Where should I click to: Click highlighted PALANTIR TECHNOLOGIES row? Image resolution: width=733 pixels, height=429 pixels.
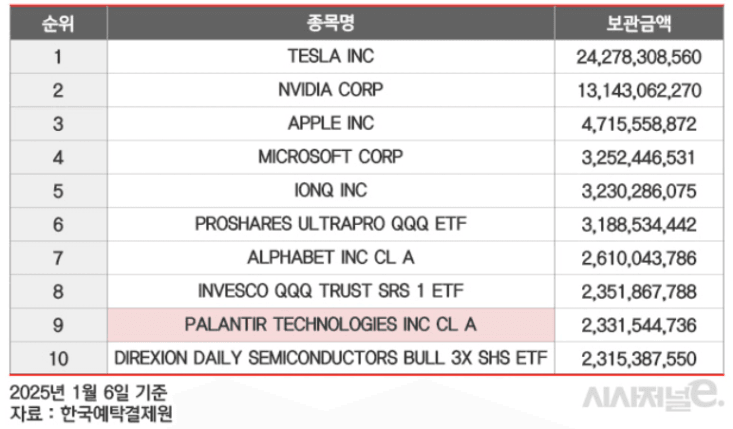(x=331, y=324)
